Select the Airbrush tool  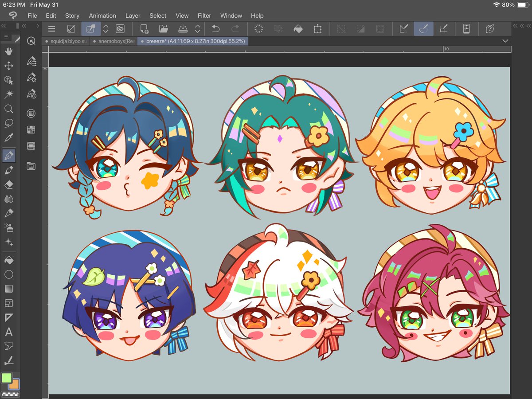click(x=8, y=227)
